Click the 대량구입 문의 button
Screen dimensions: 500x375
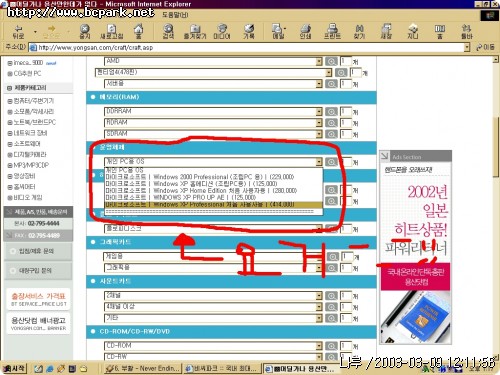(38, 271)
